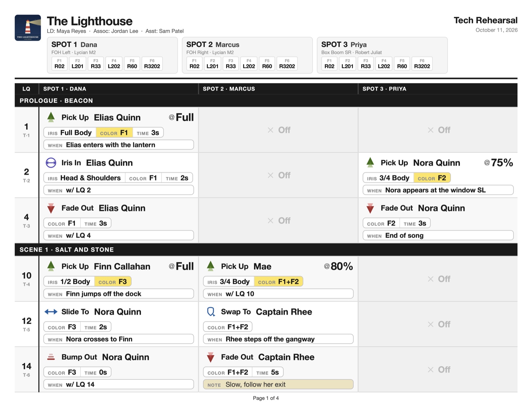
Task: Click green Pick Up arrow for Nora Quinn
Action: click(370, 162)
